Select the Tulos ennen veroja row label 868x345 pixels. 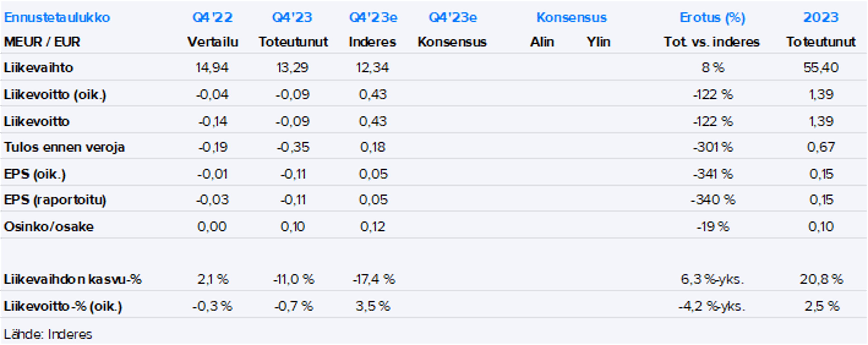[64, 147]
